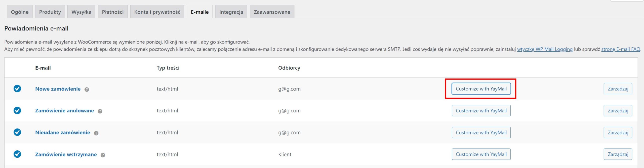
Task: Open the Nieudane zamówienie email link
Action: coord(62,133)
